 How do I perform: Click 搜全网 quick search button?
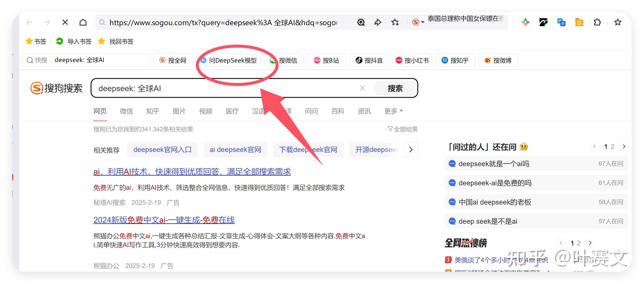point(173,60)
